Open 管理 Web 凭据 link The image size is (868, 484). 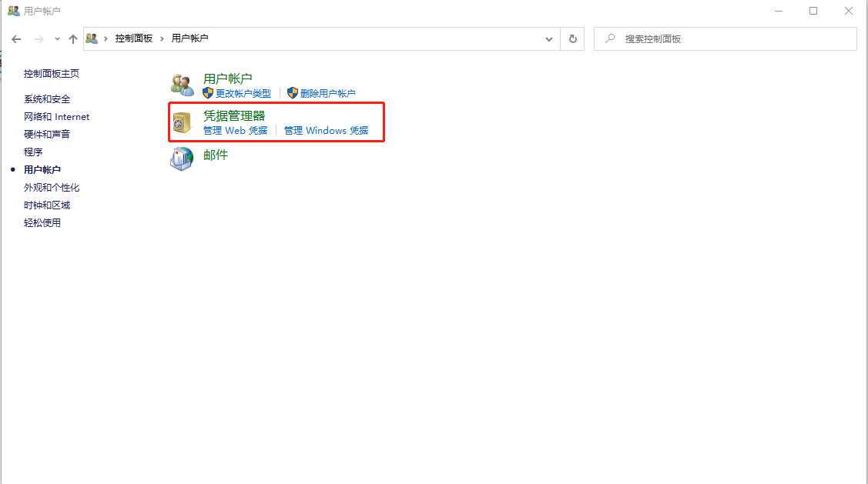(x=235, y=131)
